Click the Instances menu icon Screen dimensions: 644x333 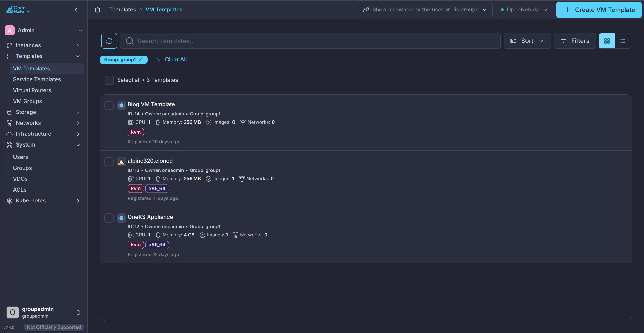pos(10,45)
